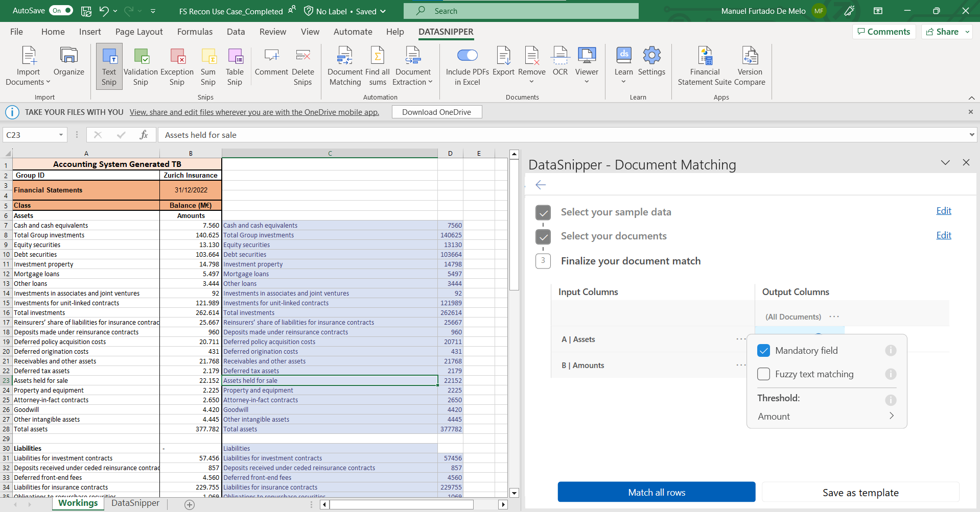Toggle Include PDFs in Excel

[467, 55]
